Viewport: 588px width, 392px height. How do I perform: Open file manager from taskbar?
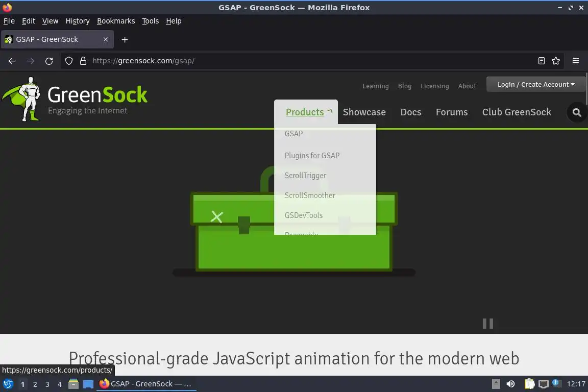[73, 384]
